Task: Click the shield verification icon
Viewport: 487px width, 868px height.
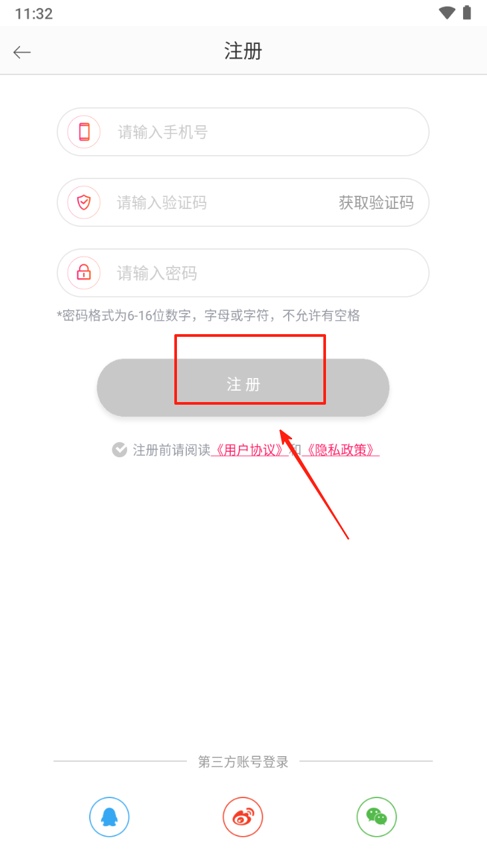Action: [x=84, y=202]
